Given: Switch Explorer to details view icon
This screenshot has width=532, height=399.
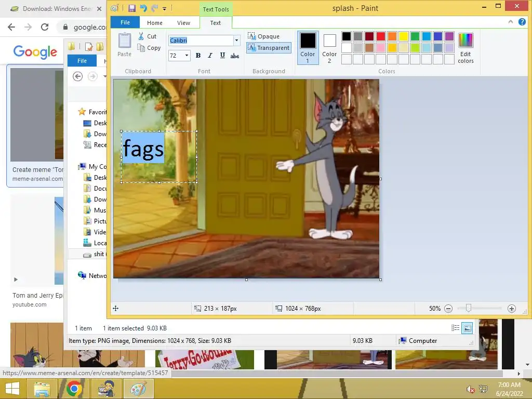Looking at the screenshot, I should point(455,328).
